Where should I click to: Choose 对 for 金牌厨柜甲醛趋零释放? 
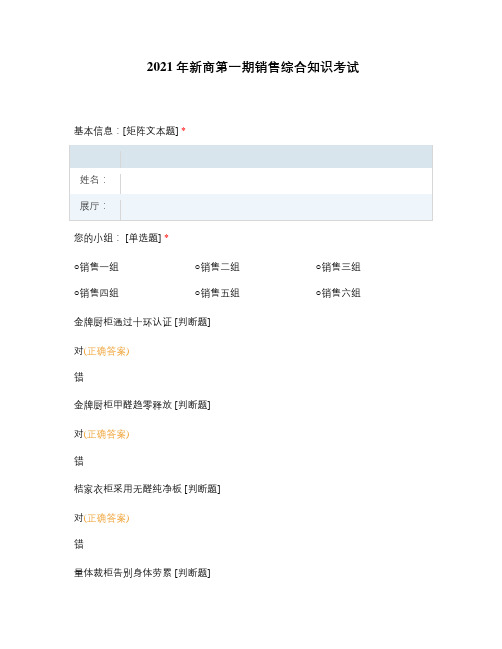pyautogui.click(x=79, y=434)
